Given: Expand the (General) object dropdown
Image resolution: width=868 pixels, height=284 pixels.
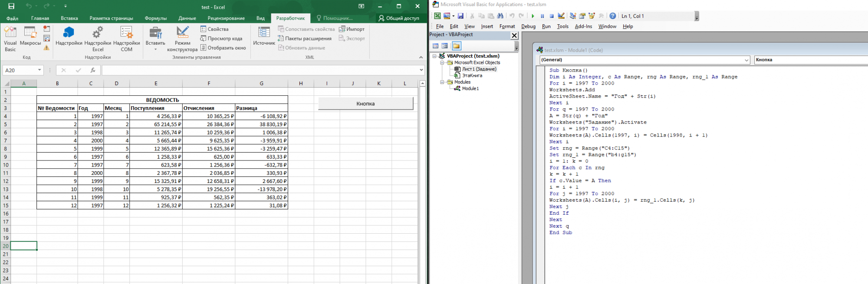Looking at the screenshot, I should coord(746,60).
